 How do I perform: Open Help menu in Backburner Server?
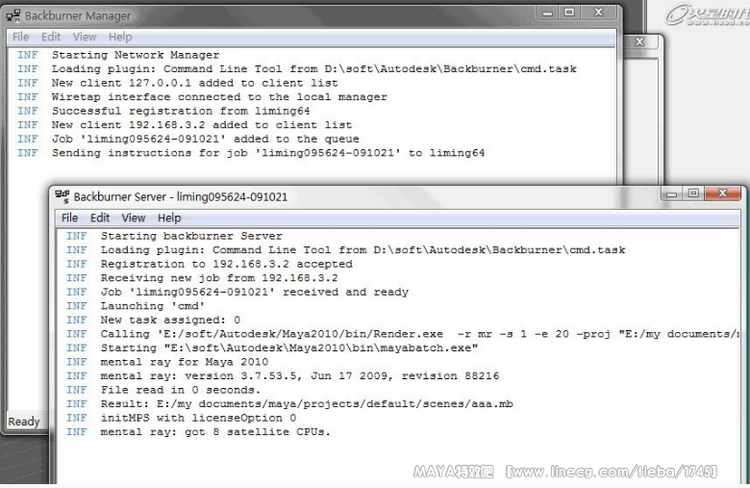[169, 218]
